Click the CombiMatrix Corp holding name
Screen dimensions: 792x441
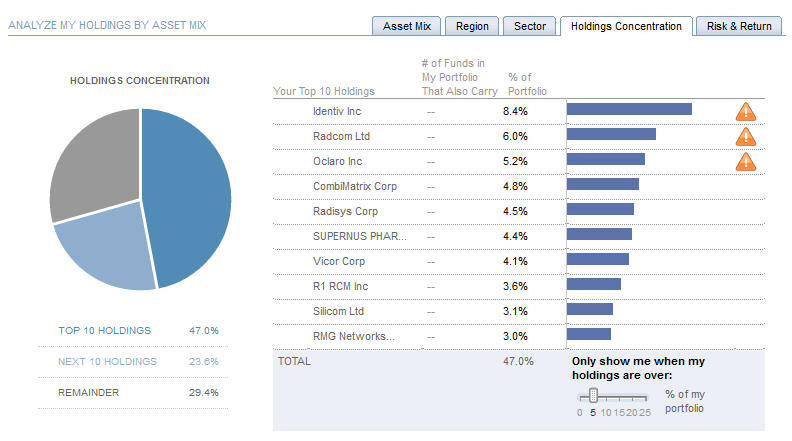tap(348, 185)
